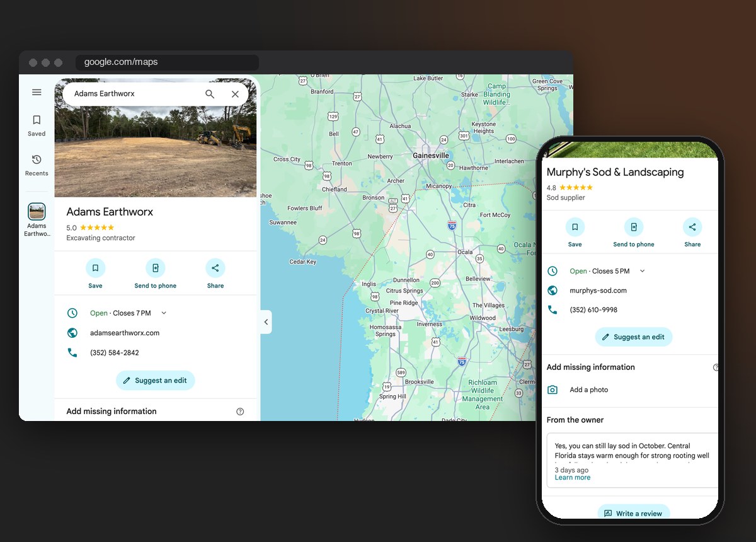Save Murphy's Sod & Landscaping on phone

click(x=575, y=232)
